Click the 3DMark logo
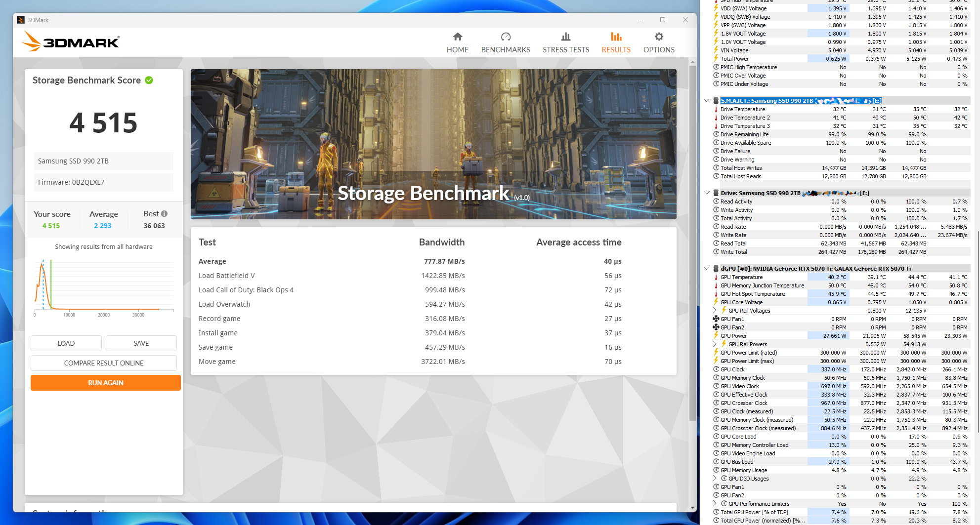The height and width of the screenshot is (525, 980). click(x=70, y=41)
